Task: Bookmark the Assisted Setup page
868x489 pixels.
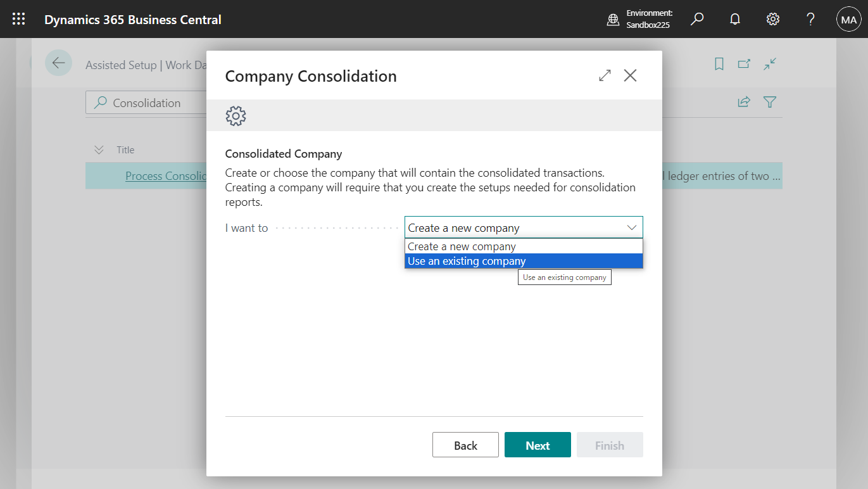Action: [x=719, y=64]
